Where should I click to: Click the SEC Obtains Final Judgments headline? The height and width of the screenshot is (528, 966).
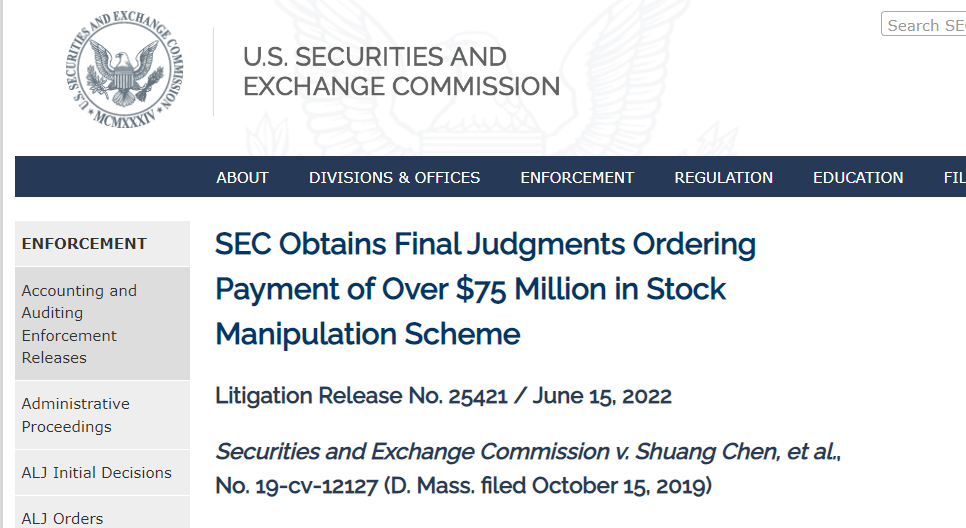tap(485, 288)
